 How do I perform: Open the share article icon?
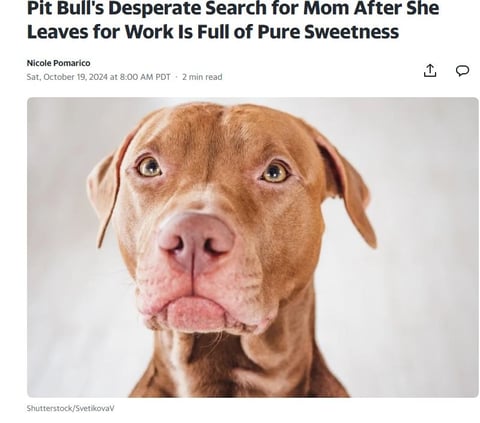(x=430, y=71)
